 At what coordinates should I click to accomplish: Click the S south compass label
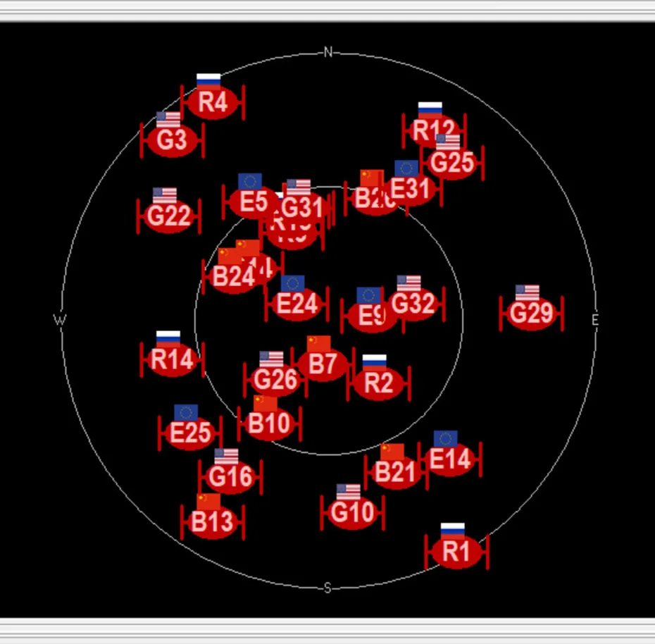pyautogui.click(x=328, y=588)
